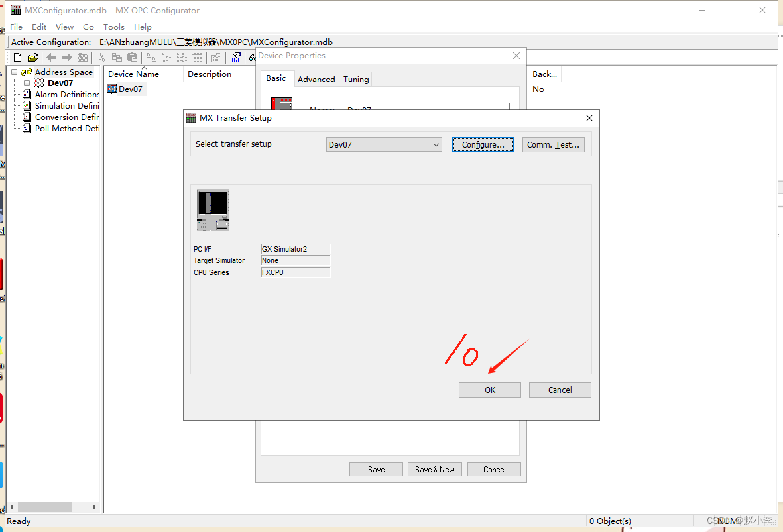The width and height of the screenshot is (783, 532).
Task: Click Save & New in Device Properties
Action: (434, 470)
